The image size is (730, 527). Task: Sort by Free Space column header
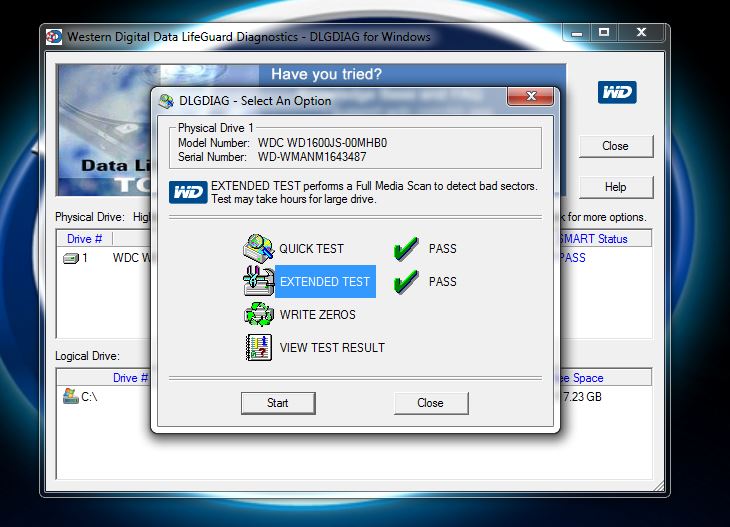coord(605,378)
